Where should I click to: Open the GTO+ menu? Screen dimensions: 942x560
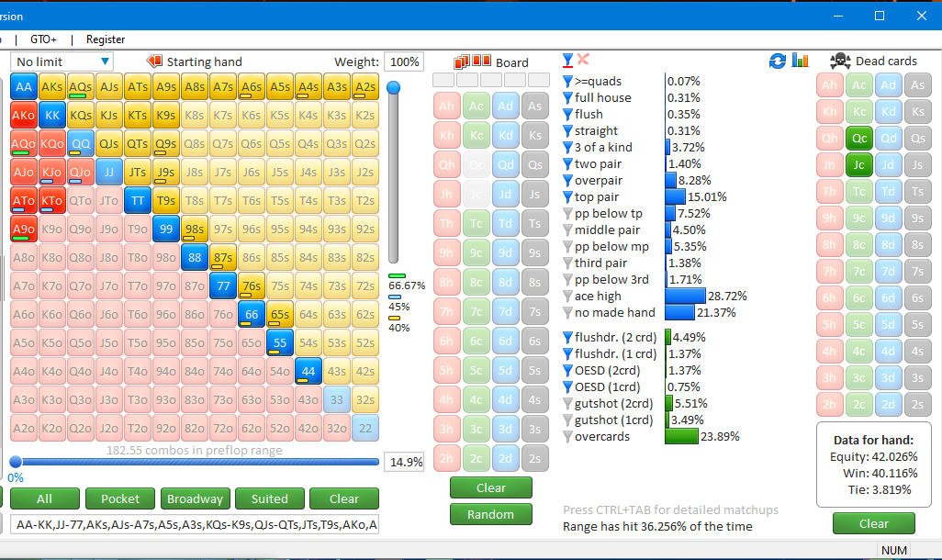[x=43, y=39]
